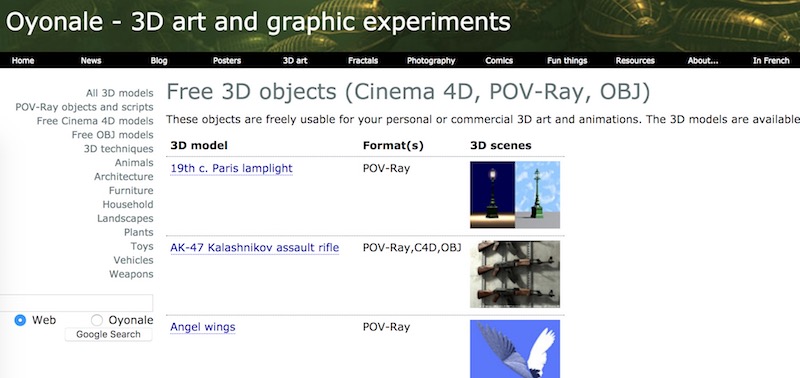Click the 3D scenes column header
This screenshot has width=800, height=378.
(501, 146)
